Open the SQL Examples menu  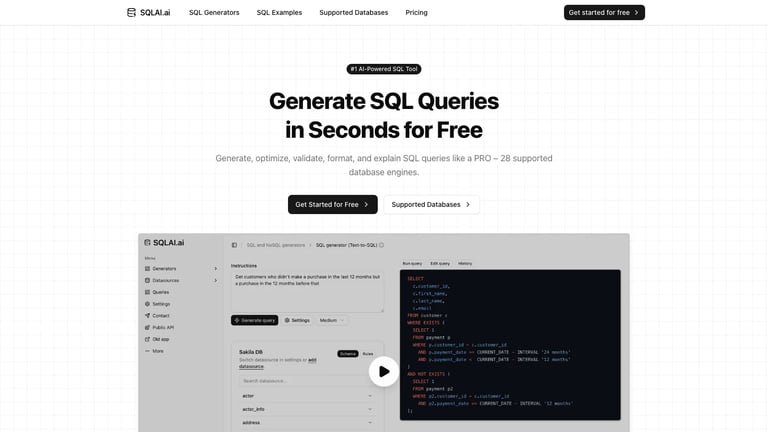pyautogui.click(x=279, y=13)
